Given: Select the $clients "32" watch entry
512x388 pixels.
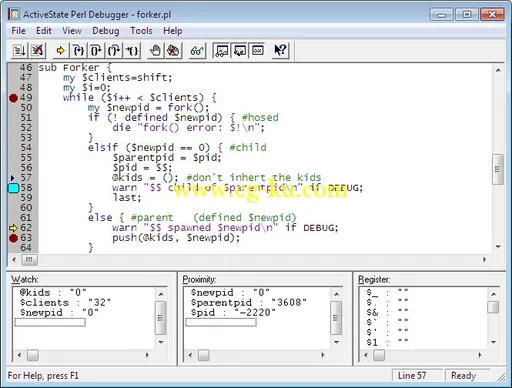Looking at the screenshot, I should point(65,303).
